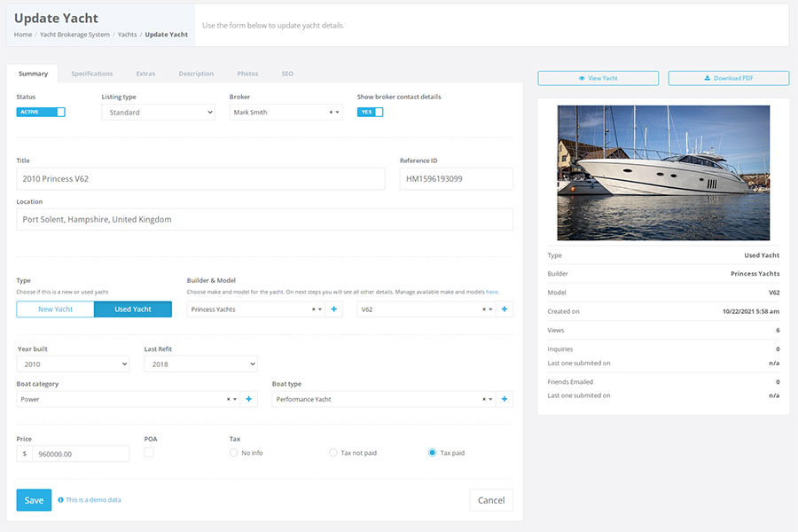Clear the Performance Yacht boat type

pos(484,399)
